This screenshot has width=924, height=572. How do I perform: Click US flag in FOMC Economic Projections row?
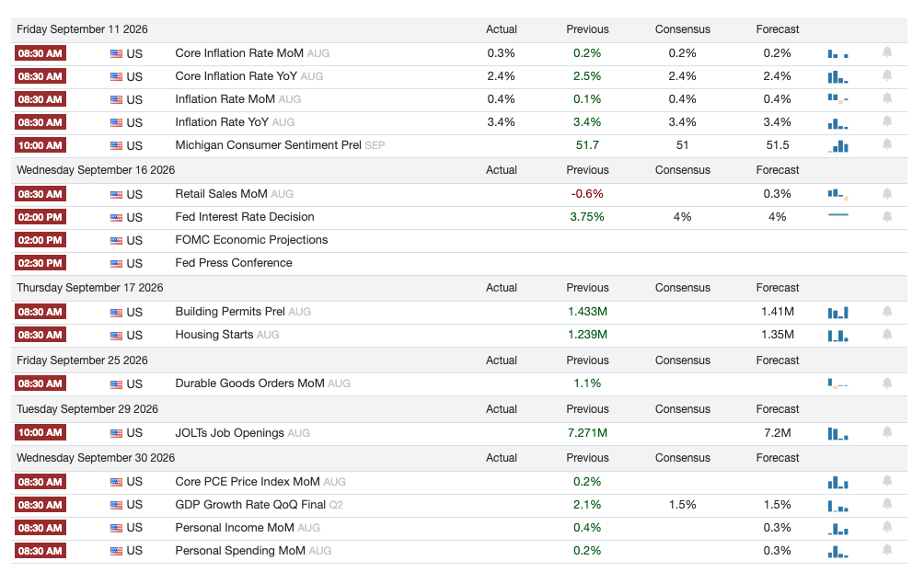tap(116, 240)
